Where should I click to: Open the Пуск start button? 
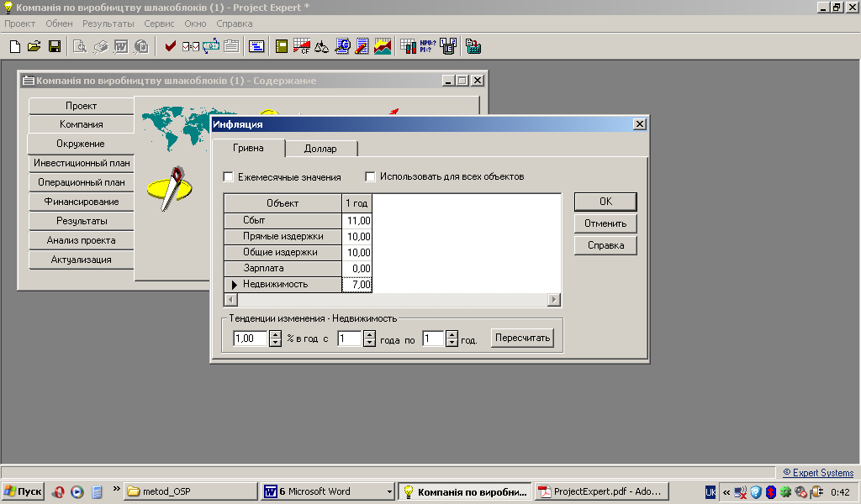pos(23,491)
